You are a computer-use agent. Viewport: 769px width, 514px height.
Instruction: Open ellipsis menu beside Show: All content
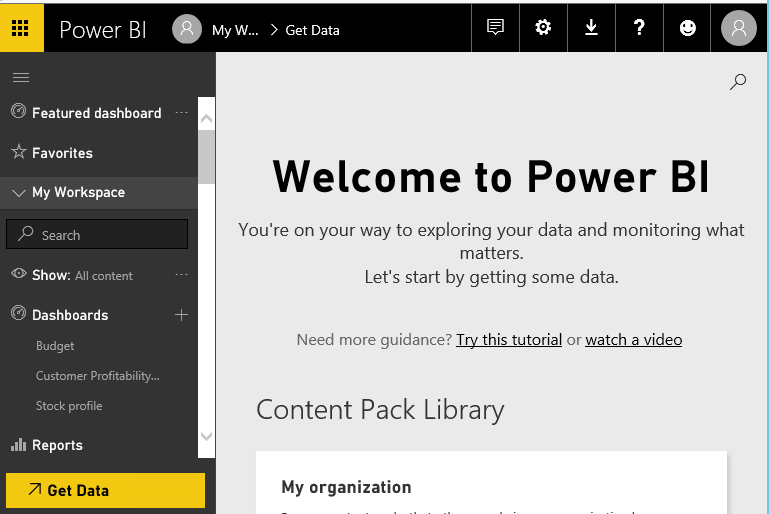181,275
